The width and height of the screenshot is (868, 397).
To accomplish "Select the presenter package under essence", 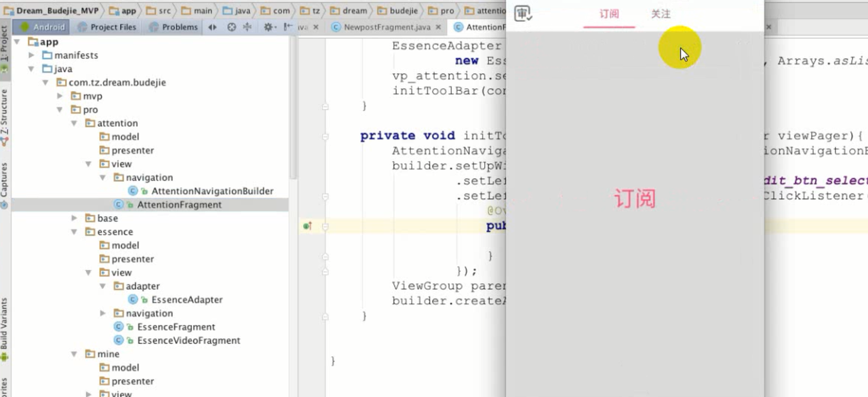I will point(133,259).
